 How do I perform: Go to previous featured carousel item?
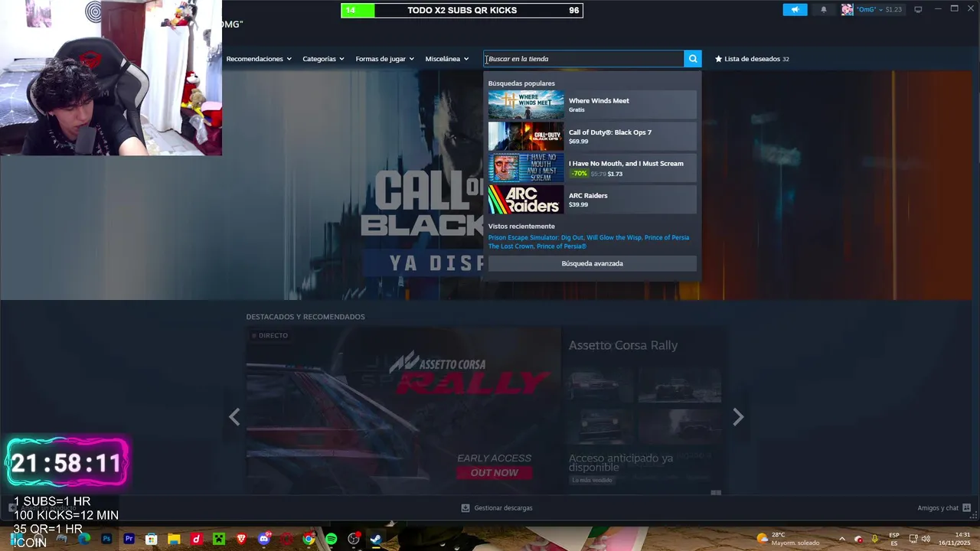pos(234,417)
